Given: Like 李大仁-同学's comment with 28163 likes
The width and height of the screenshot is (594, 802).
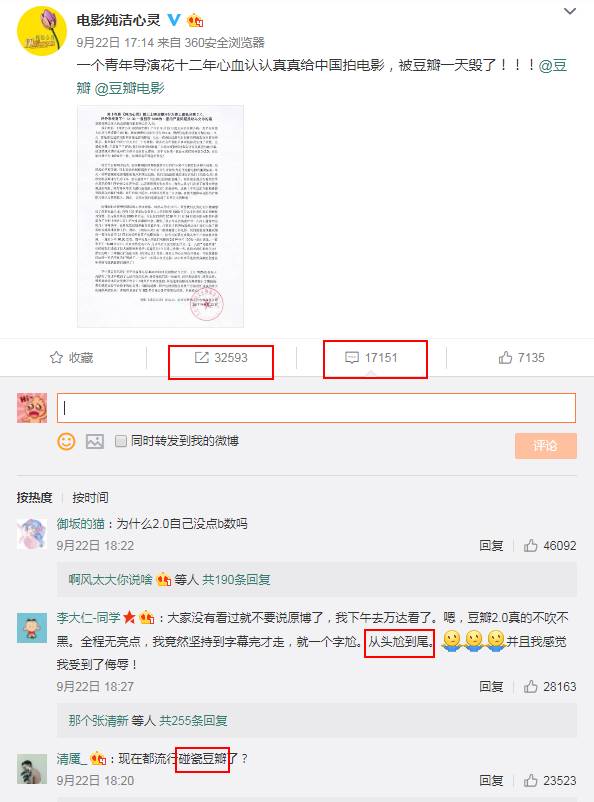Looking at the screenshot, I should coord(531,686).
